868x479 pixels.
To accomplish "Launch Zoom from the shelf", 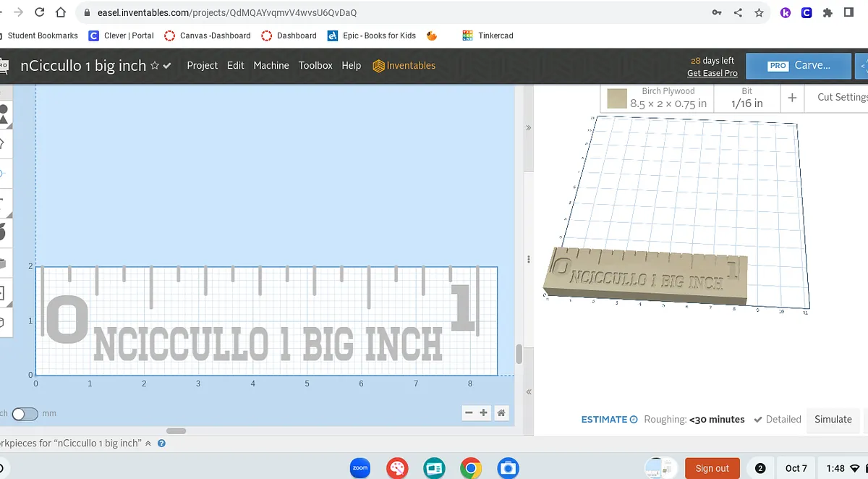I will 359,468.
